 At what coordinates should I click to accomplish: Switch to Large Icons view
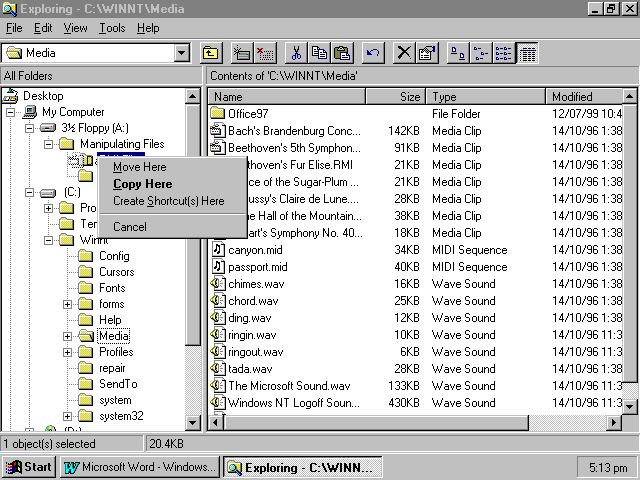[457, 53]
